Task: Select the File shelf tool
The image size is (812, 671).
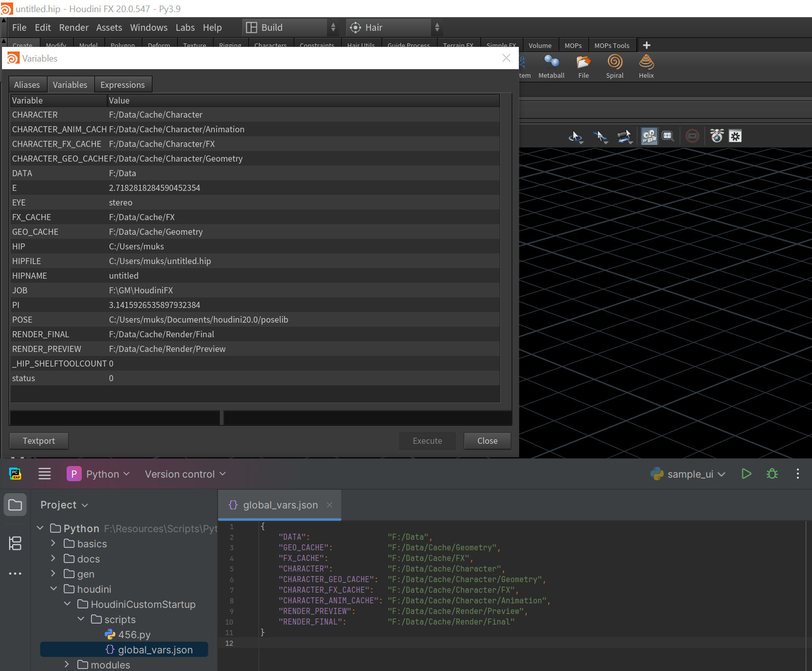Action: pyautogui.click(x=583, y=67)
